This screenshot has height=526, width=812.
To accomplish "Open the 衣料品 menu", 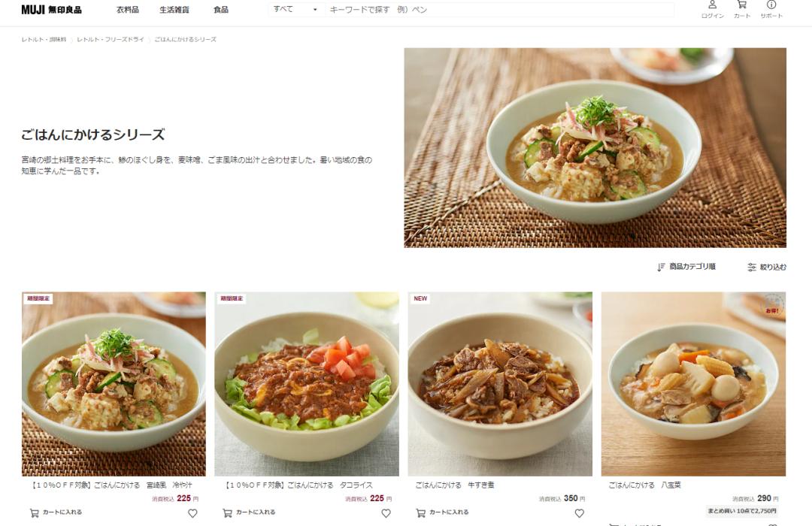I will [x=127, y=10].
